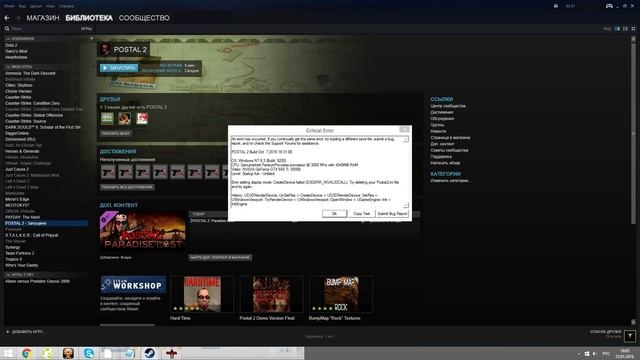Click the plus icon on favorites header
The width and height of the screenshot is (640, 360).
click(91, 39)
